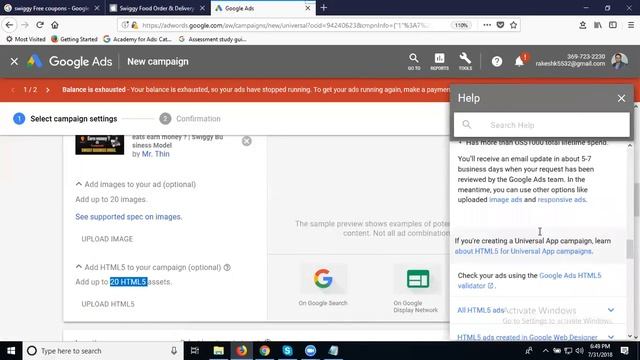Image resolution: width=640 pixels, height=360 pixels.
Task: Open about HTML5 for Universal App campaigns link
Action: click(523, 251)
